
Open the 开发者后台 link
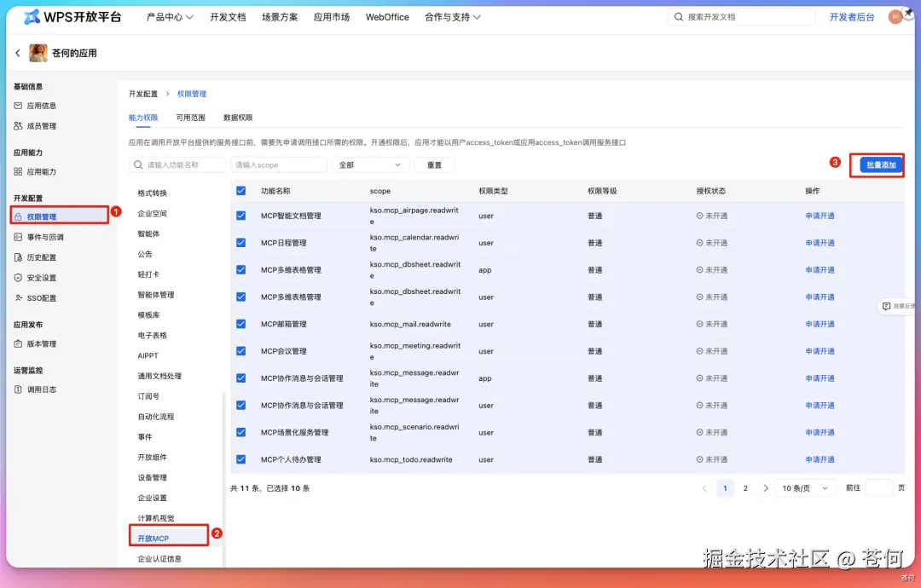[852, 17]
